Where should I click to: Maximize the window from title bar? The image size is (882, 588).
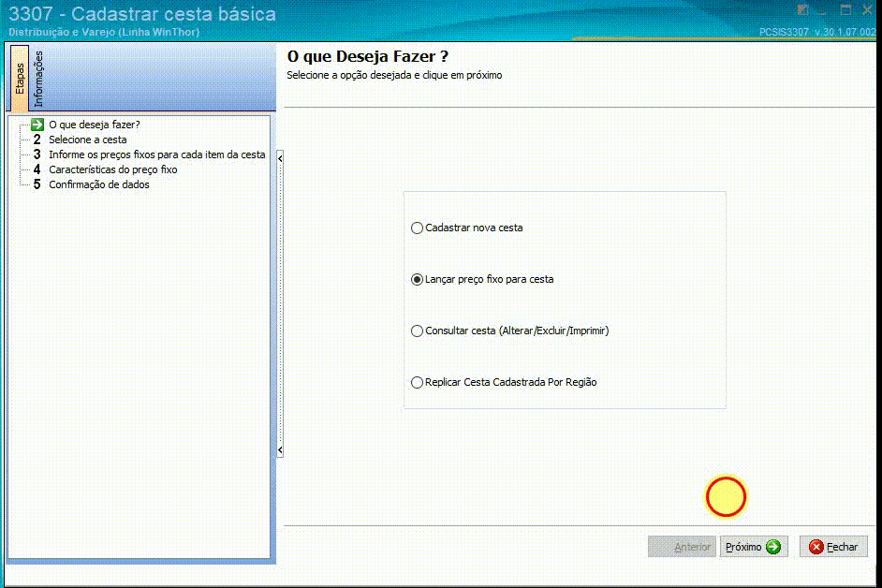[x=845, y=10]
